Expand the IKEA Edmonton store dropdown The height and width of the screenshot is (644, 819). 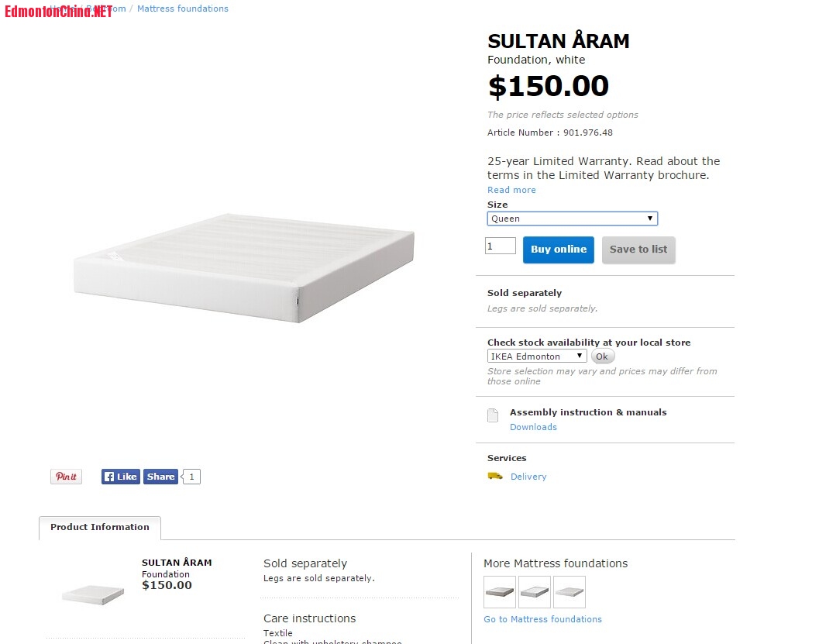click(x=537, y=356)
